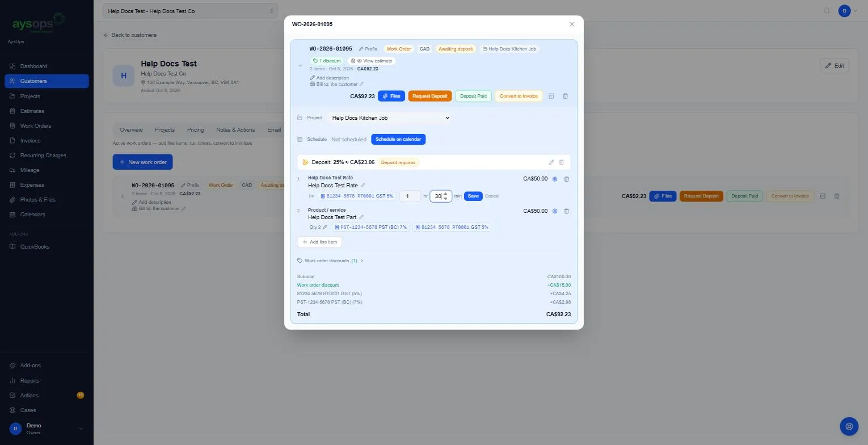Click Schedule on calendar button
The image size is (868, 445).
click(398, 139)
